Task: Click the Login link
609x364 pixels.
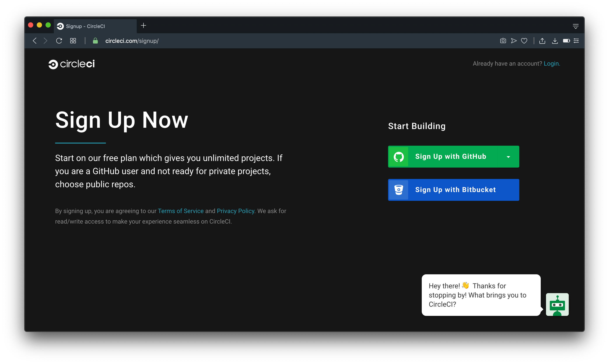Action: [551, 64]
